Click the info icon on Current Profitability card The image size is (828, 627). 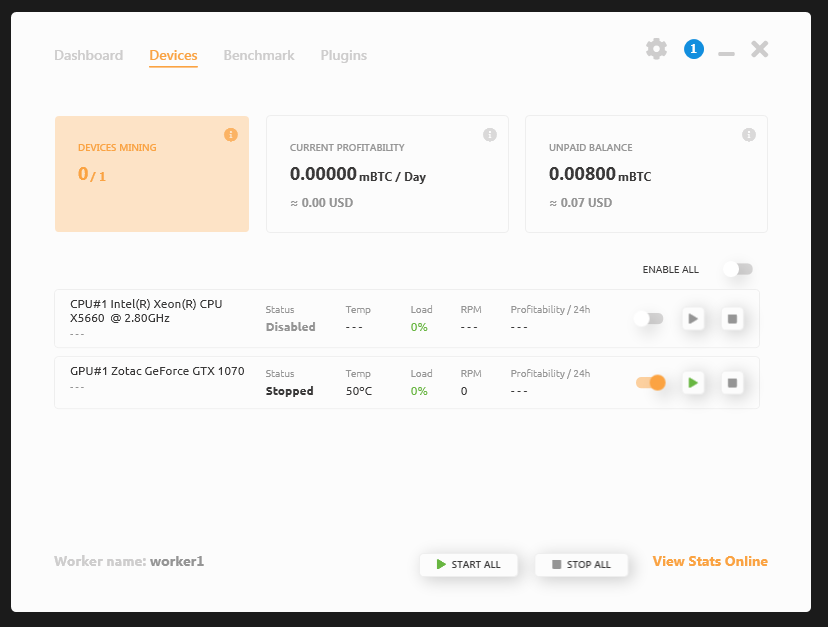click(490, 134)
